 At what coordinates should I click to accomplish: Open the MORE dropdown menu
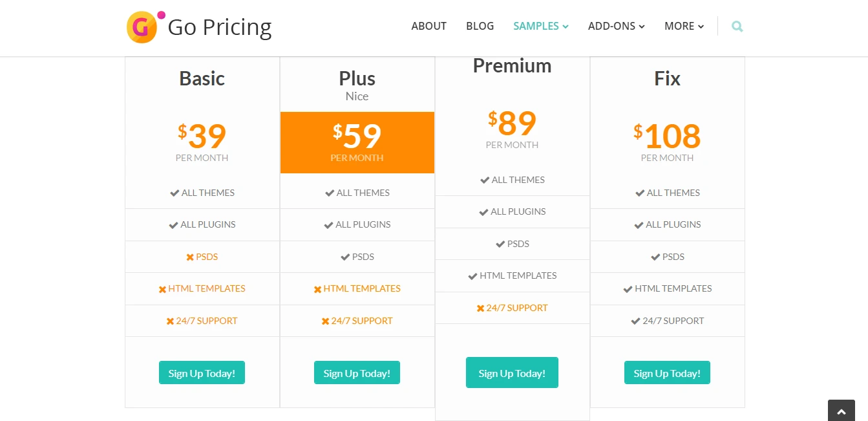(x=684, y=27)
